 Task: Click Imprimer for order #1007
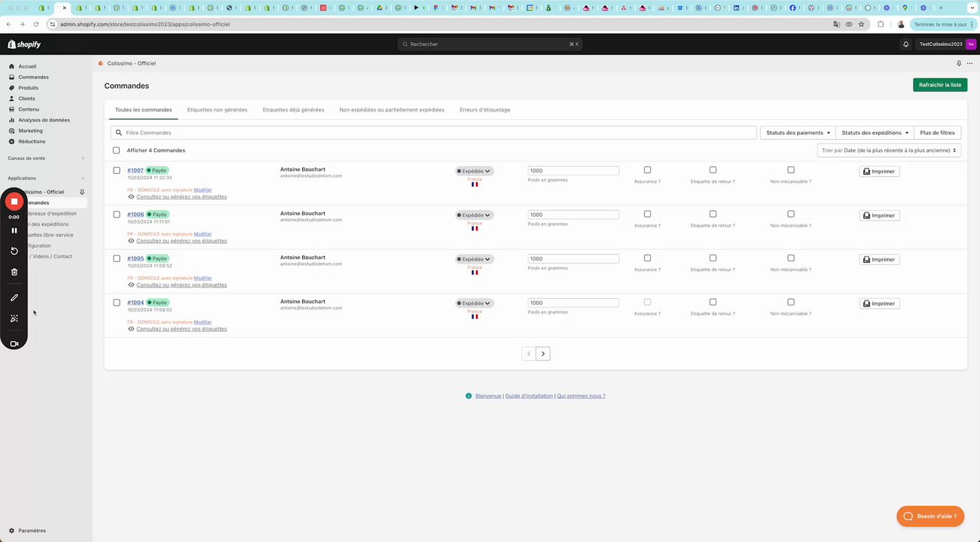(x=879, y=172)
